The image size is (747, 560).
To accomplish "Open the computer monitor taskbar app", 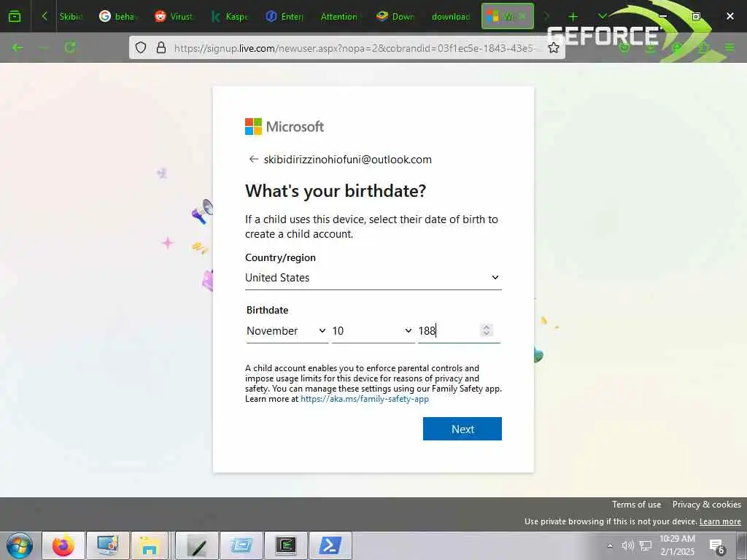I will click(x=108, y=545).
